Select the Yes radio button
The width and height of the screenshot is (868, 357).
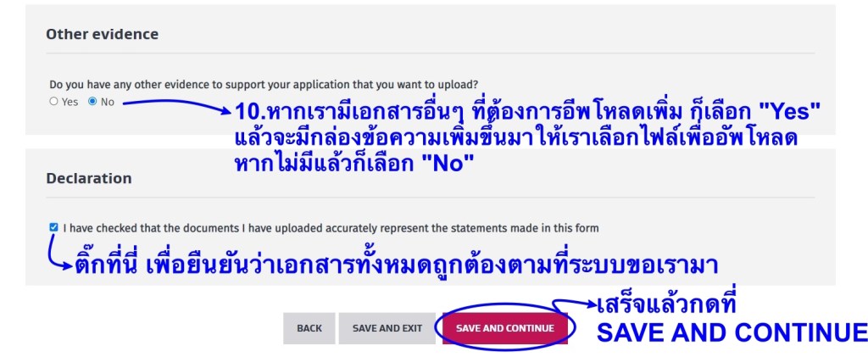click(53, 102)
